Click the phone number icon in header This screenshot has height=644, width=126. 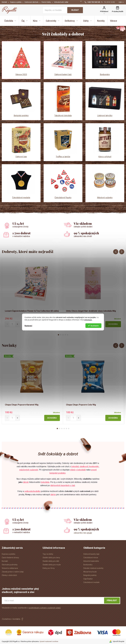(85, 2)
